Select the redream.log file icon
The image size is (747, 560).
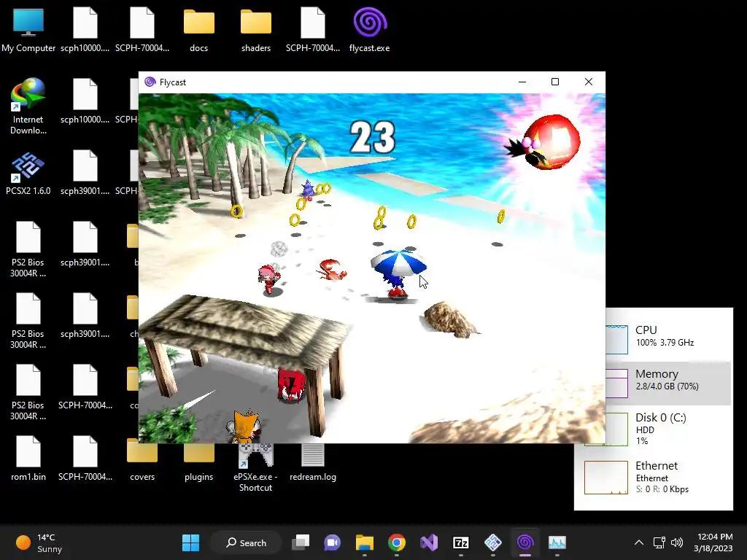point(312,461)
